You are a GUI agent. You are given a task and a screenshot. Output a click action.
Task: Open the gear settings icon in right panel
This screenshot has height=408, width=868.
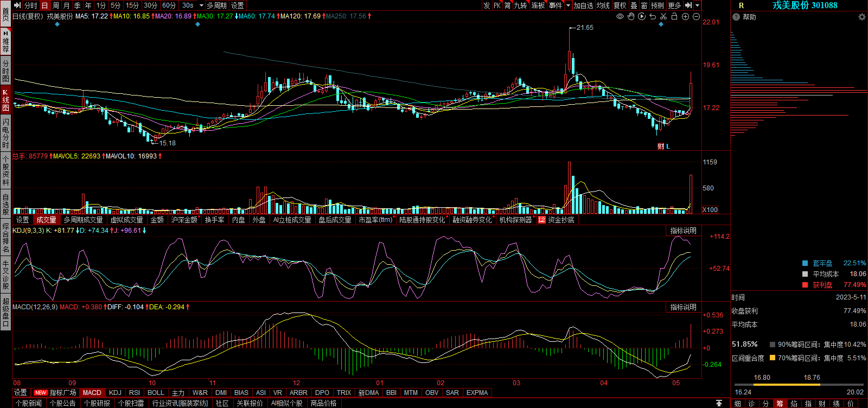[861, 17]
